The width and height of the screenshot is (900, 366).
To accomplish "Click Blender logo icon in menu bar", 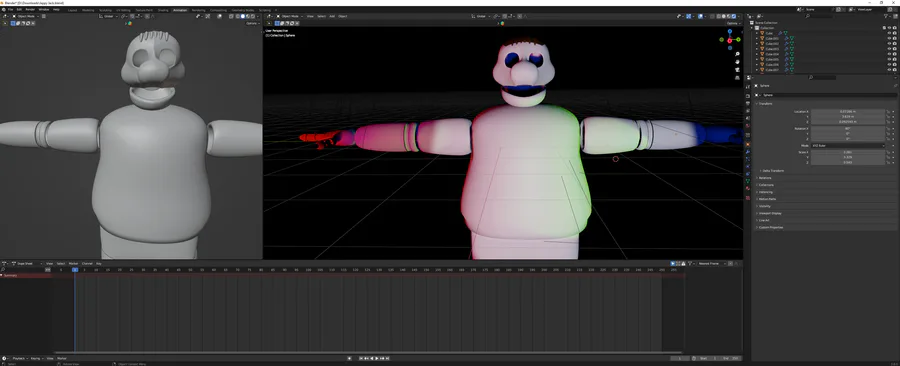I will [3, 9].
